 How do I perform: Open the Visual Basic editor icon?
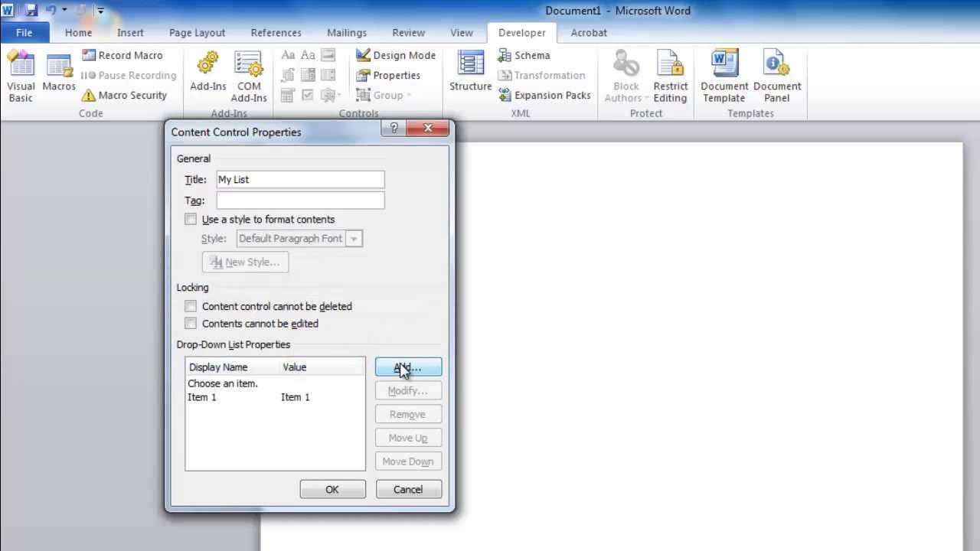(x=21, y=64)
